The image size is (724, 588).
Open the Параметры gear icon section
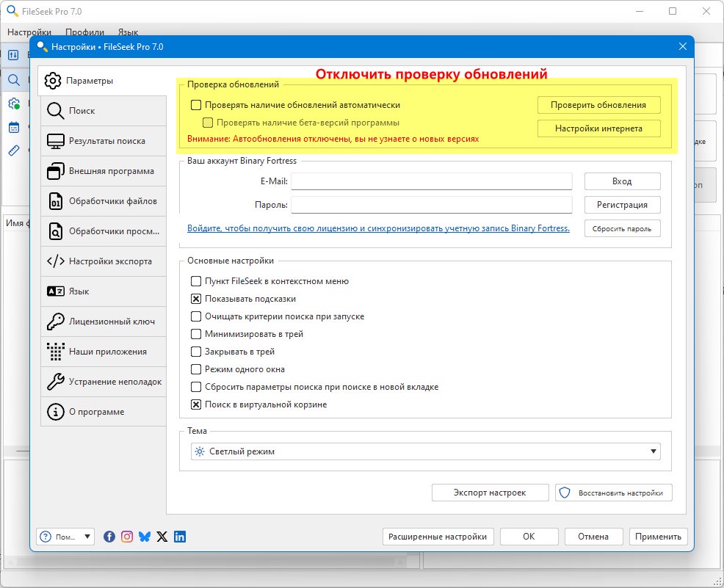[x=53, y=81]
